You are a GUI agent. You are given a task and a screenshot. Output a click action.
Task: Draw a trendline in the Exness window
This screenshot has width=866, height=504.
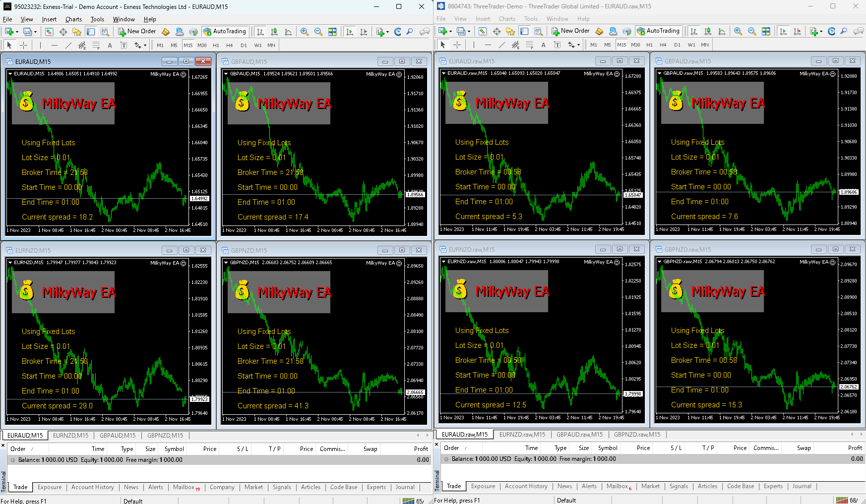pos(68,45)
